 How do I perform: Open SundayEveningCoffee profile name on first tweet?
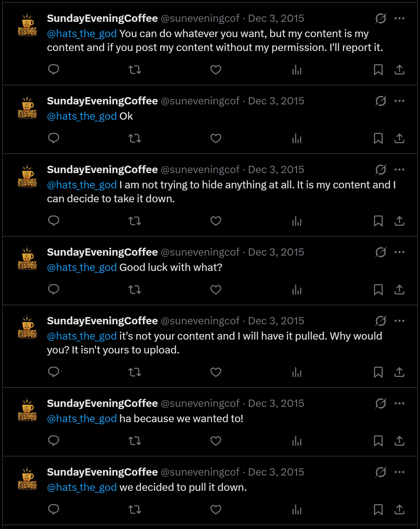(102, 18)
